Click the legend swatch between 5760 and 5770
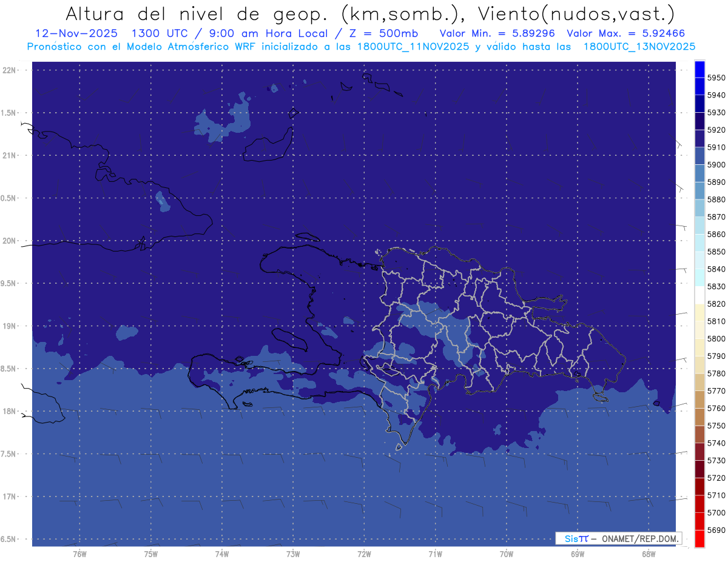The width and height of the screenshot is (728, 562). coord(699,400)
